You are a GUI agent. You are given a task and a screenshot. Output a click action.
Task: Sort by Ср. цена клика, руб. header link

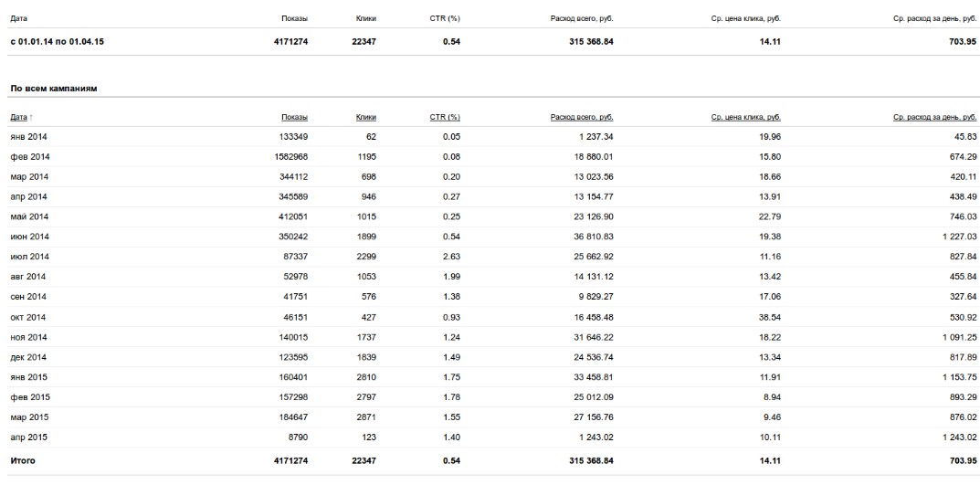click(x=746, y=117)
